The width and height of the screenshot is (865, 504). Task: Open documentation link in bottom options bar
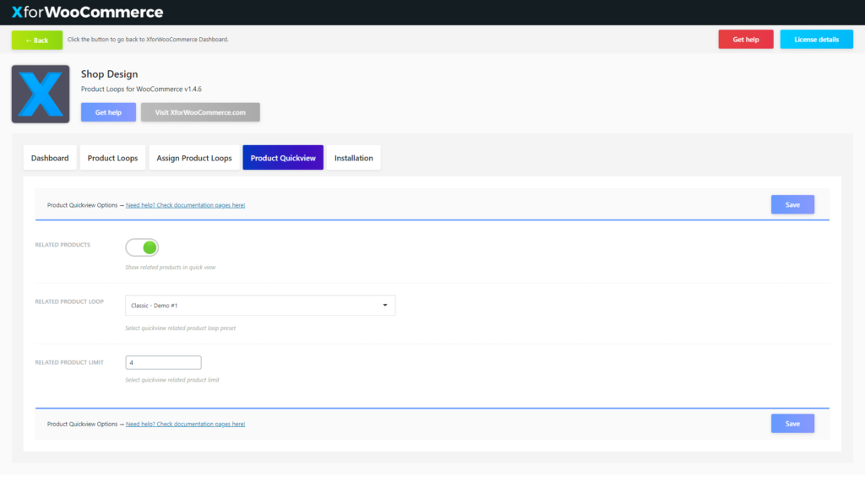(185, 424)
